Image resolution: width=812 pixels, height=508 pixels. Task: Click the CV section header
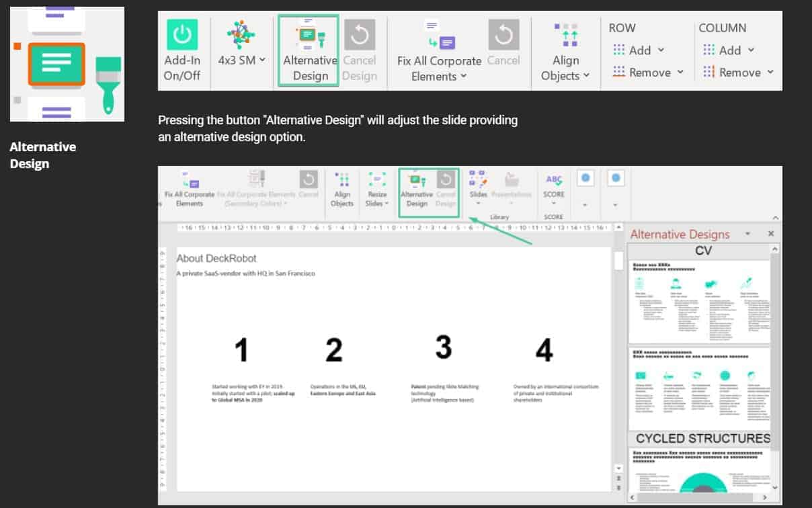coord(703,251)
